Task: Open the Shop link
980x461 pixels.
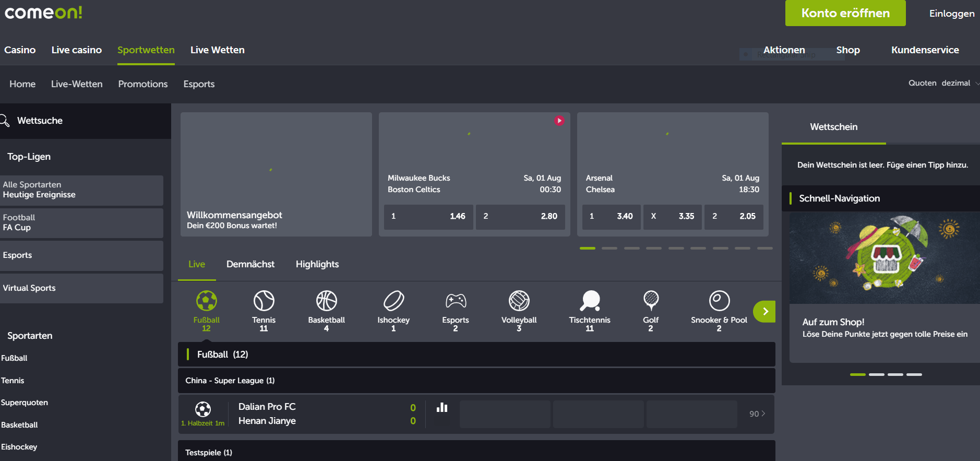Action: click(x=848, y=50)
